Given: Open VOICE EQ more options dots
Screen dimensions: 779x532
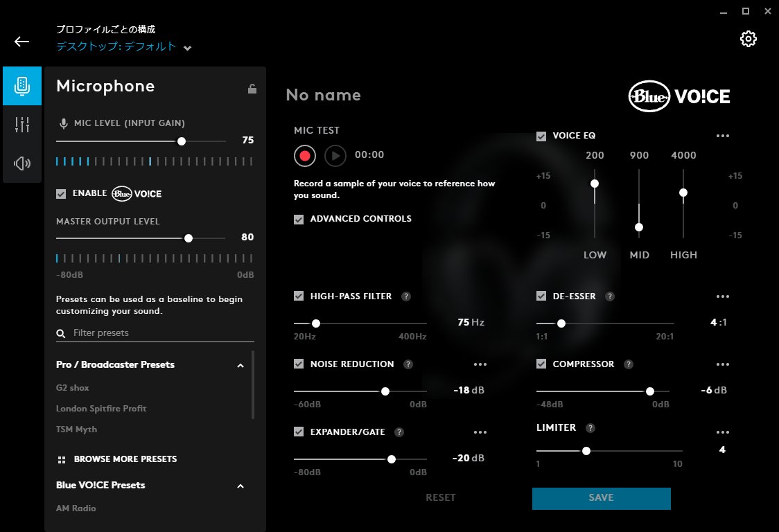Looking at the screenshot, I should [x=723, y=136].
